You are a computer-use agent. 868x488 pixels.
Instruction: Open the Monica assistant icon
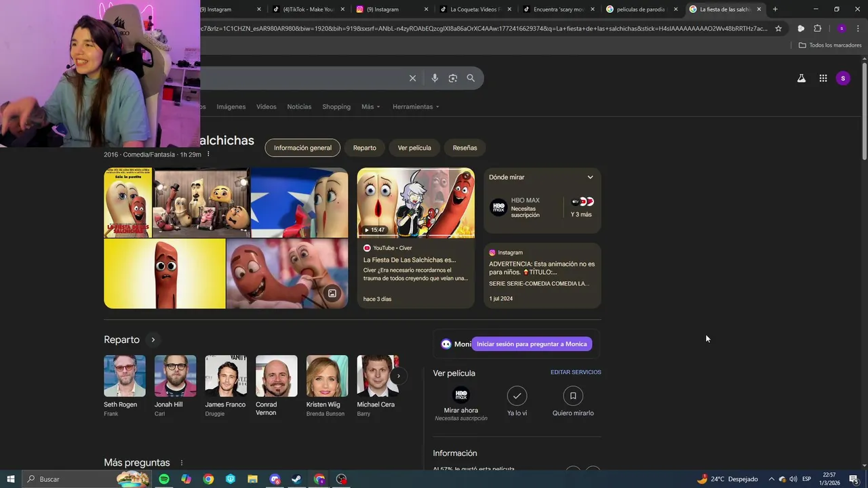446,344
